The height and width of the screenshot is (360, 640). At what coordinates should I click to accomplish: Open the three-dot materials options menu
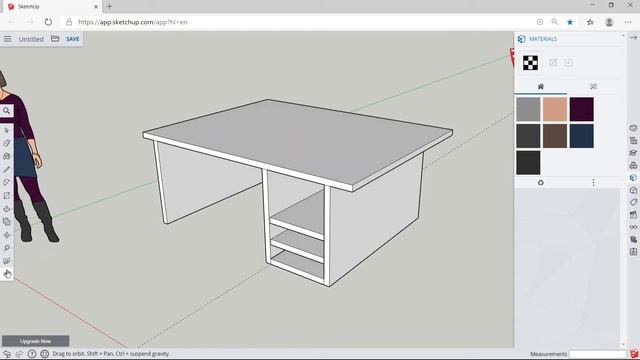(x=593, y=183)
